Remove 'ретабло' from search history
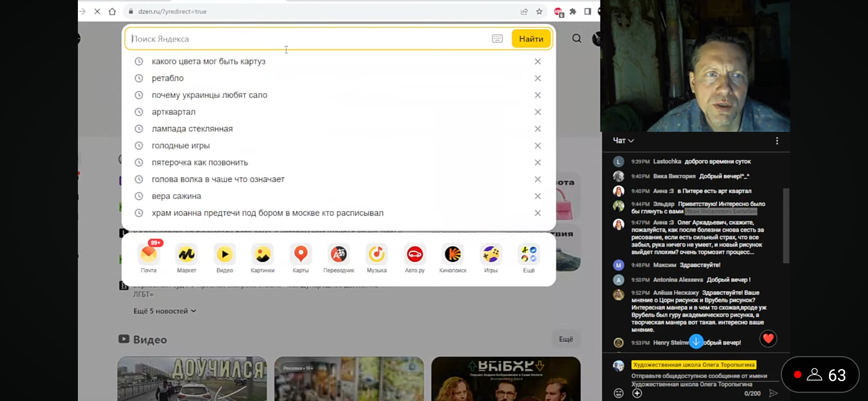868x401 pixels. pos(537,78)
